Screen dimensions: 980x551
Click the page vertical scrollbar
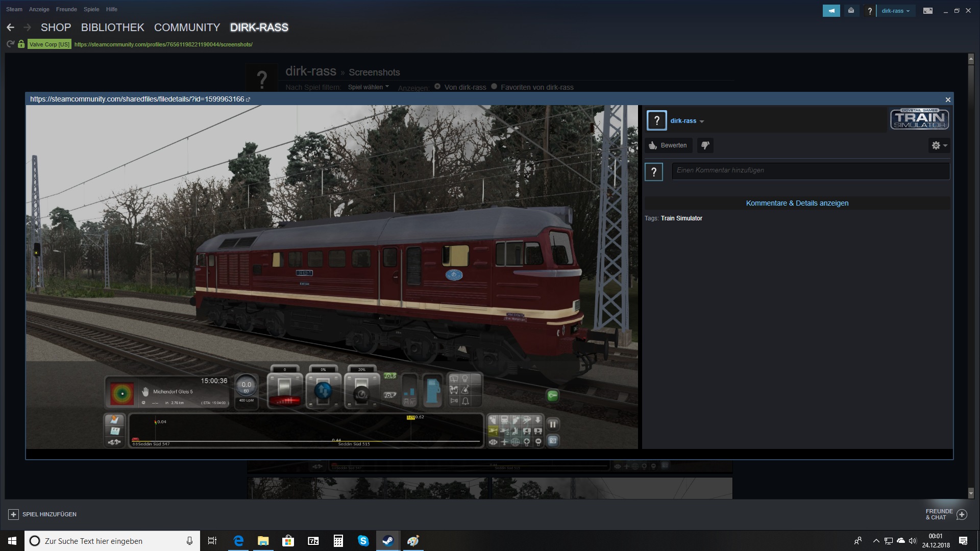tap(971, 275)
